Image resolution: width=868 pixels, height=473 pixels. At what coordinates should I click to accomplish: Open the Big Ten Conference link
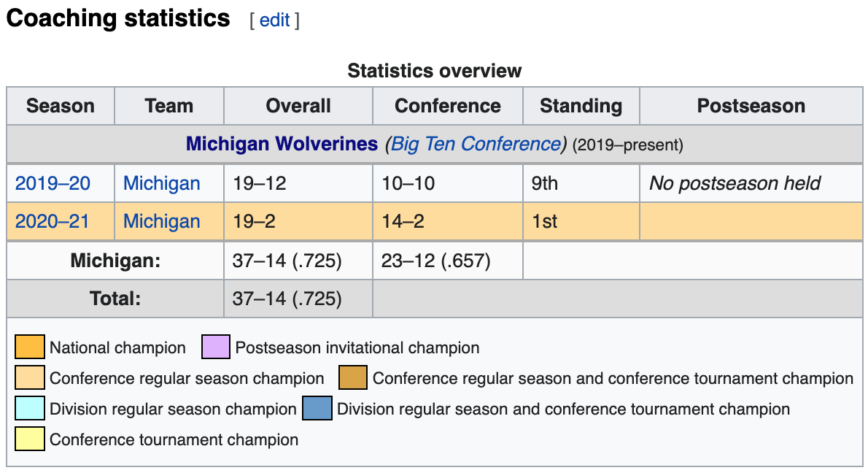(x=476, y=144)
